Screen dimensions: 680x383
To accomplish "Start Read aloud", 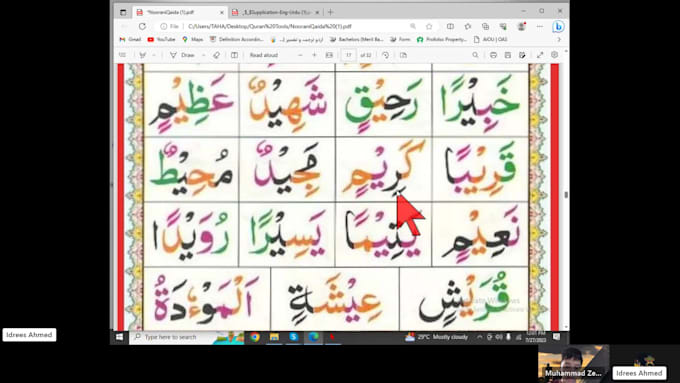I will click(x=264, y=55).
